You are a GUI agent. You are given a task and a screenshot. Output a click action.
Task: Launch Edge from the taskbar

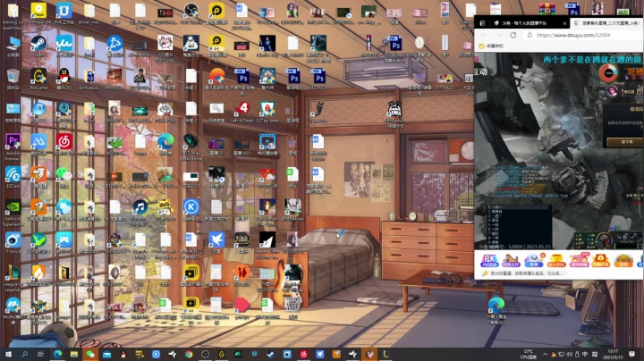57,354
